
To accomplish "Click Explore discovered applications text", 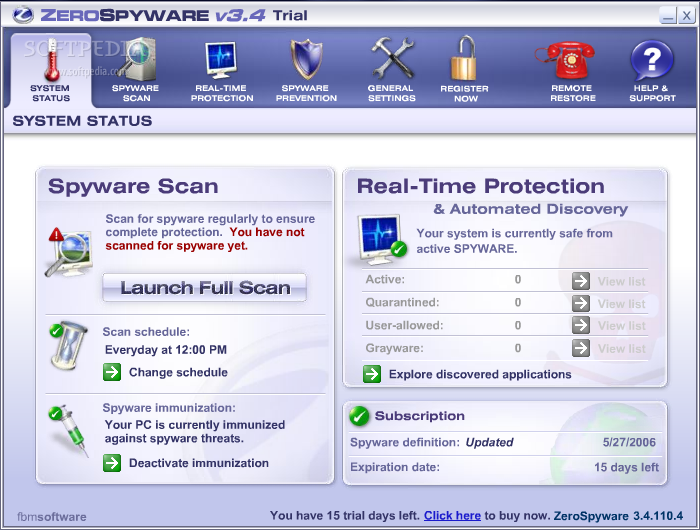I will tap(480, 374).
